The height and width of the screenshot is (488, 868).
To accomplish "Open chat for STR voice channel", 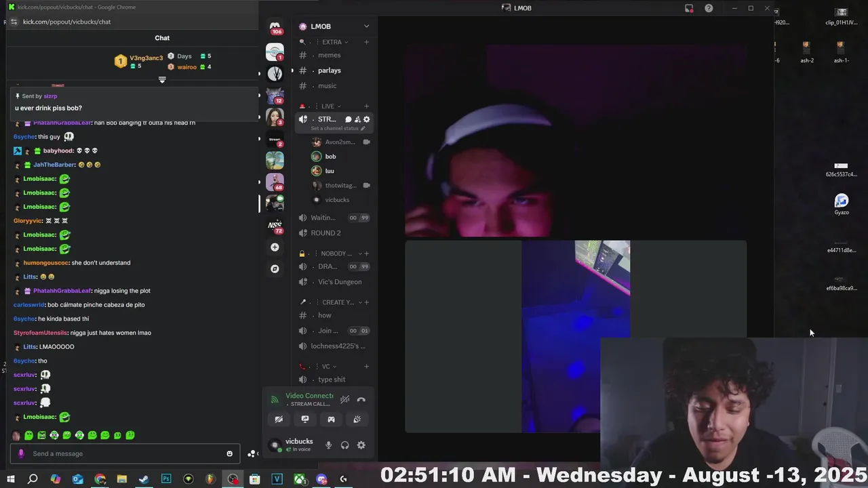I will [349, 119].
